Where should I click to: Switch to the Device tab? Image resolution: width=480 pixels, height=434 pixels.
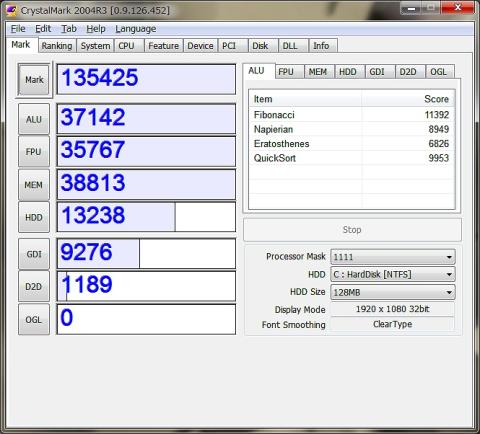(200, 46)
